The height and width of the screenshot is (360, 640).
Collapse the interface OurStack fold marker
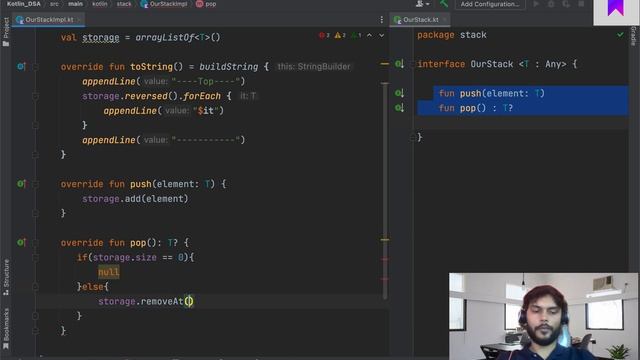[x=412, y=64]
